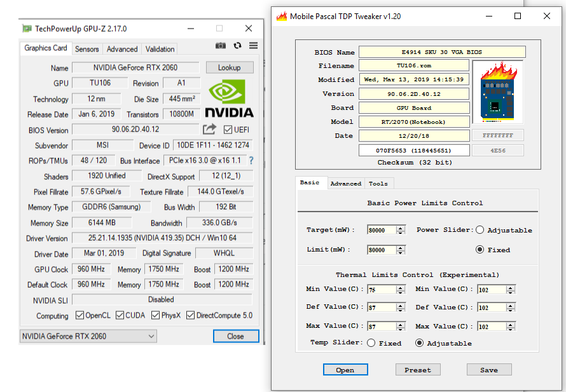Screen dimensions: 566x392
Task: Toggle the DirectCompute 5.0 checkbox
Action: pos(190,315)
